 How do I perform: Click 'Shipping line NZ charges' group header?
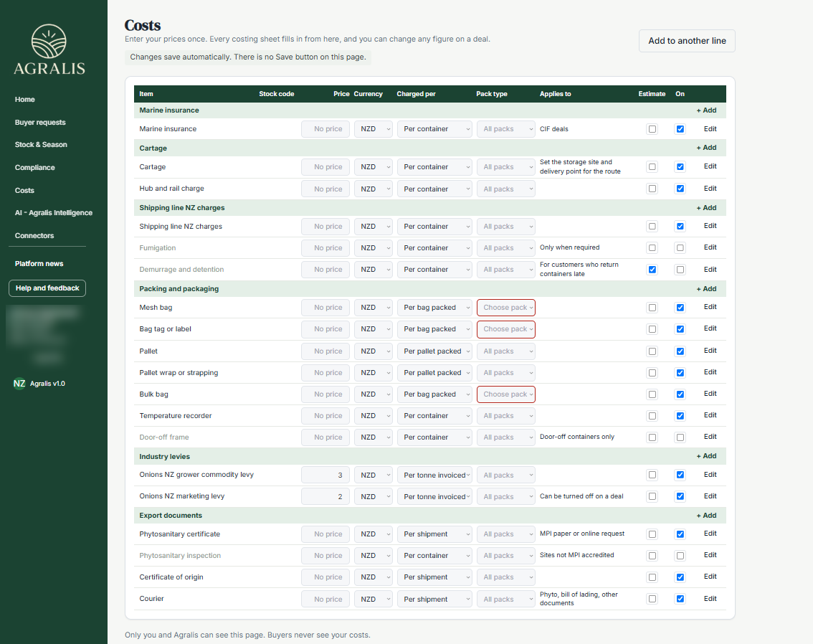[x=182, y=208]
